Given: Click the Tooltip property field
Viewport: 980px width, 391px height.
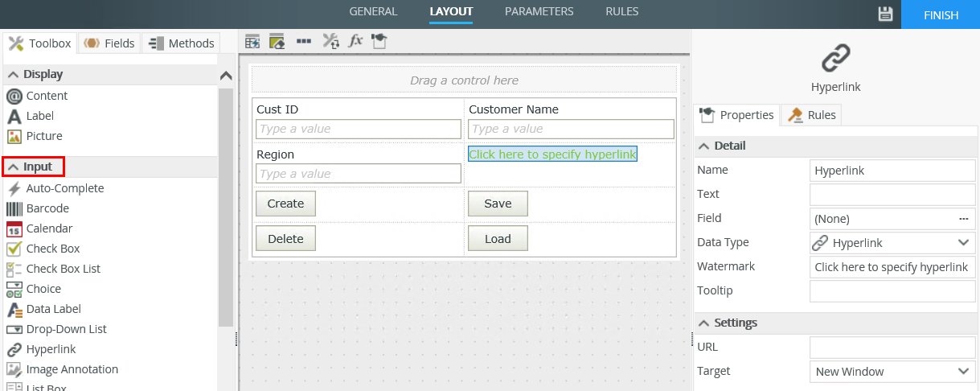Looking at the screenshot, I should coord(892,290).
